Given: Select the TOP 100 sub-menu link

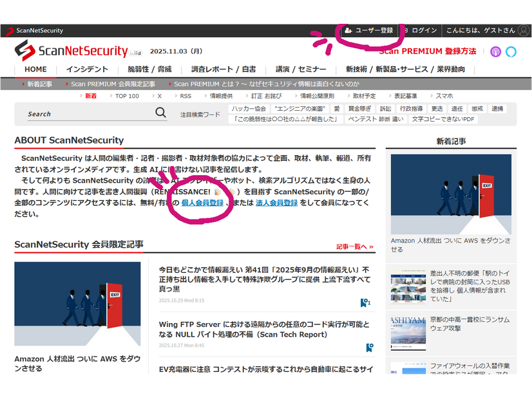Looking at the screenshot, I should pyautogui.click(x=127, y=96).
